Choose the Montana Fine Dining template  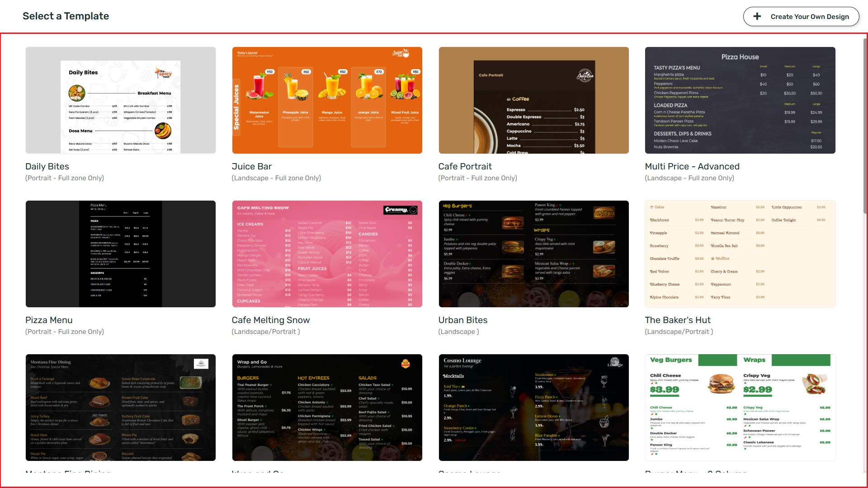coord(121,408)
